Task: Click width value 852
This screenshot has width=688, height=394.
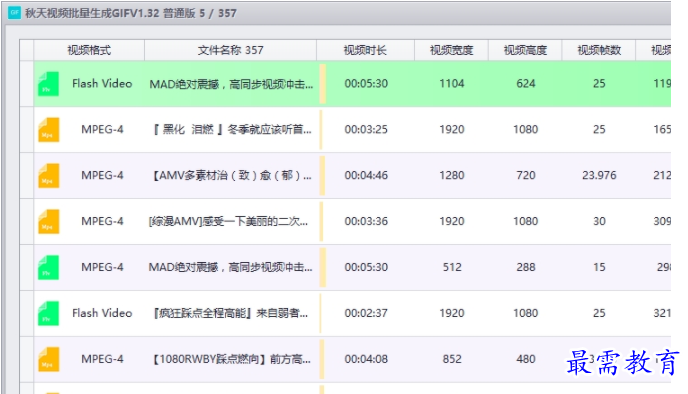Action: pyautogui.click(x=452, y=359)
